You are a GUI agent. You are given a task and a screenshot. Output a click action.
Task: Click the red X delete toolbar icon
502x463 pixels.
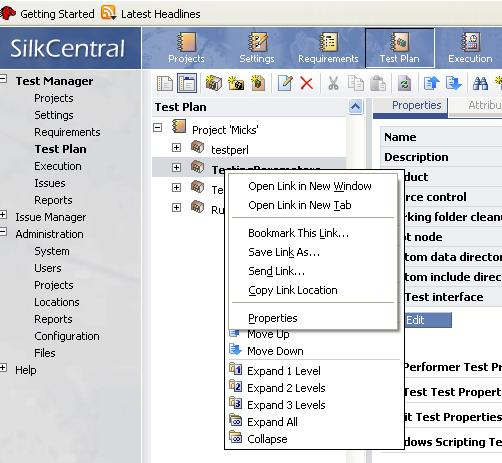pos(307,83)
